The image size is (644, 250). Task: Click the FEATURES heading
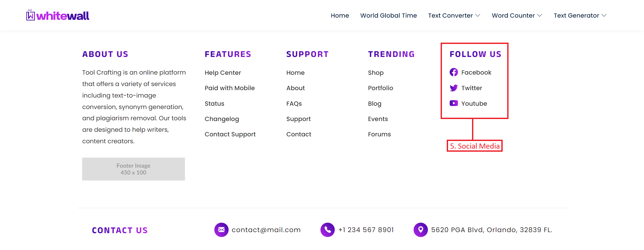click(x=228, y=54)
